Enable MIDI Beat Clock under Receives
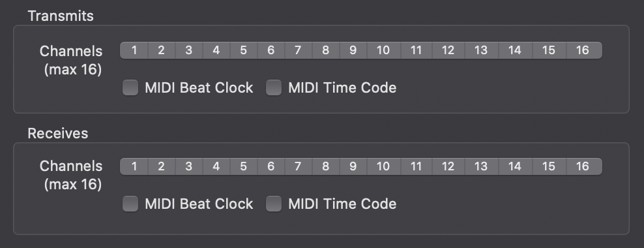This screenshot has height=248, width=644. (130, 204)
